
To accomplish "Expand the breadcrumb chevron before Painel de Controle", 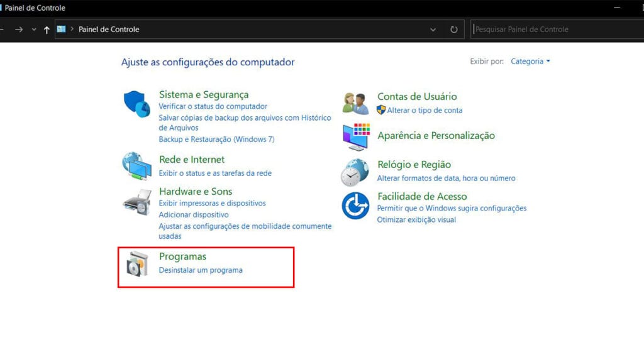I will [x=72, y=29].
